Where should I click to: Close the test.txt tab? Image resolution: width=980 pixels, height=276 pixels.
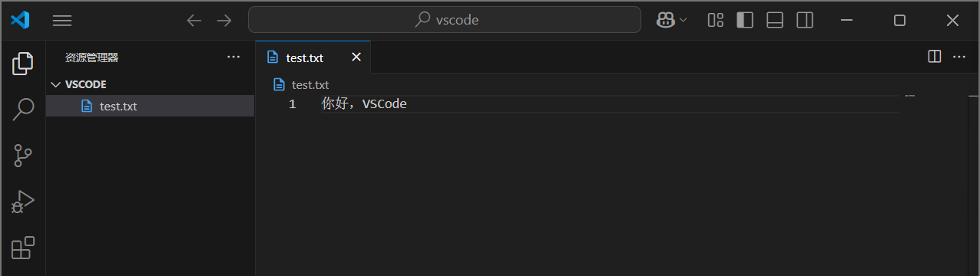pos(356,58)
